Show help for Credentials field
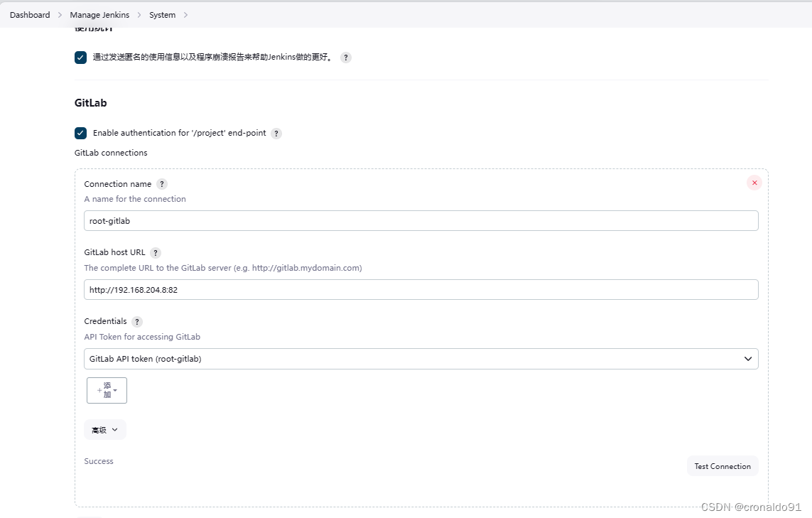The image size is (812, 518). pyautogui.click(x=136, y=322)
